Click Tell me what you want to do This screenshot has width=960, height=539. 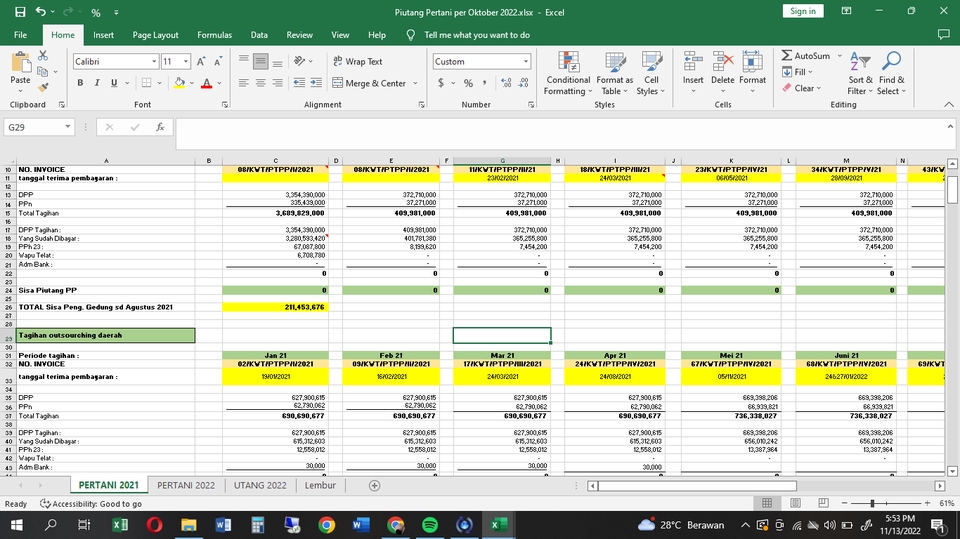click(477, 35)
